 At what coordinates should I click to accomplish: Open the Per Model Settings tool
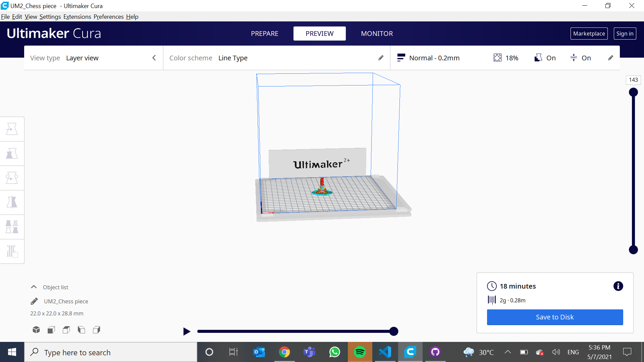(12, 227)
